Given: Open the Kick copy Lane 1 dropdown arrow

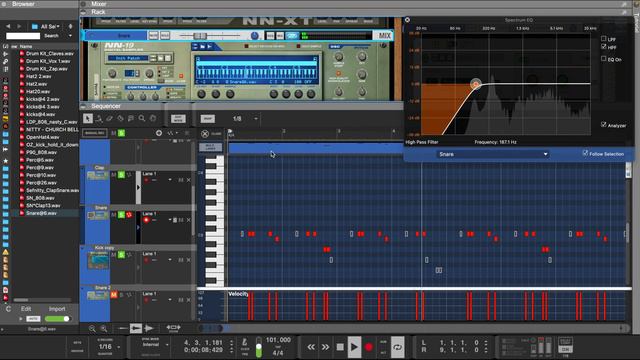Looking at the screenshot, I should pos(170,260).
